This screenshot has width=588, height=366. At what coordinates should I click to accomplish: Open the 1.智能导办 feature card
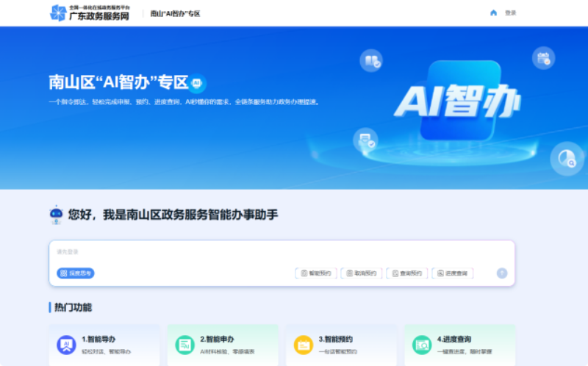[104, 345]
